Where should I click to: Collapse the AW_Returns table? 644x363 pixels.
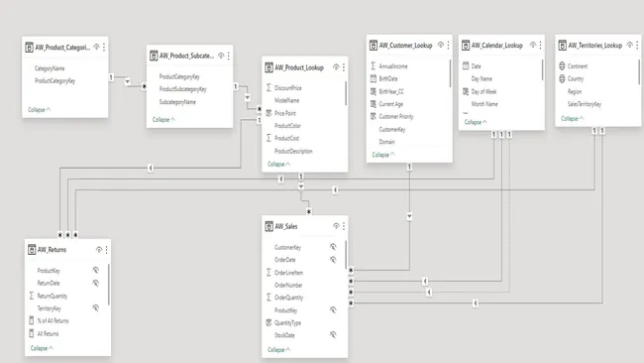(x=42, y=348)
